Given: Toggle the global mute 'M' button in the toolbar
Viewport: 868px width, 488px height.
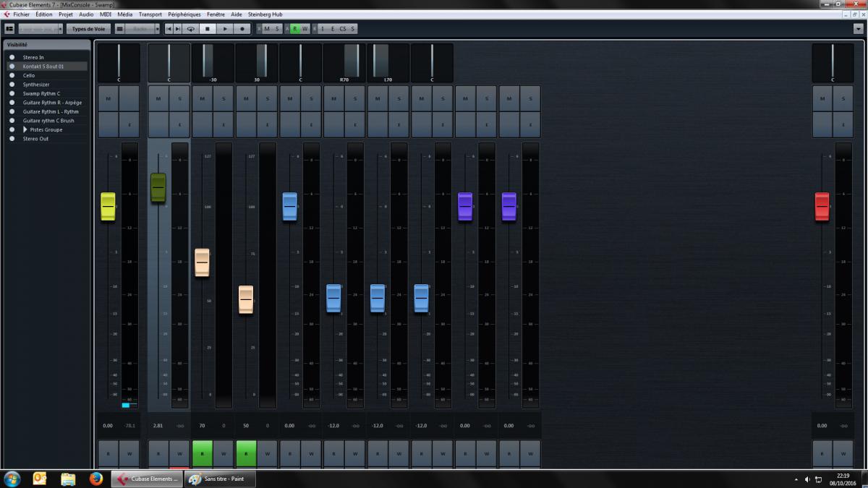Looking at the screenshot, I should [x=266, y=29].
